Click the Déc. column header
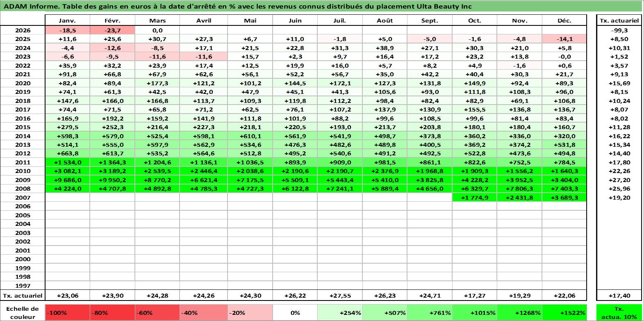Image resolution: width=644 pixels, height=321 pixels. point(564,20)
